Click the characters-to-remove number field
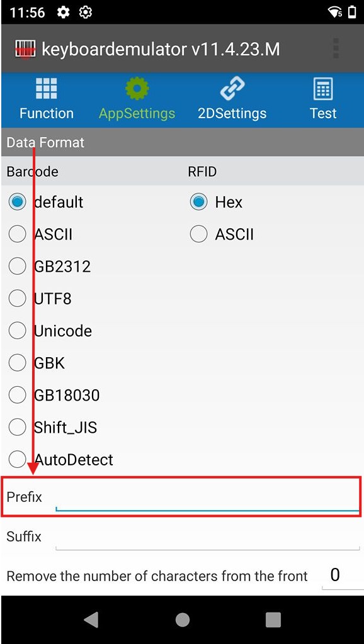 pos(334,574)
